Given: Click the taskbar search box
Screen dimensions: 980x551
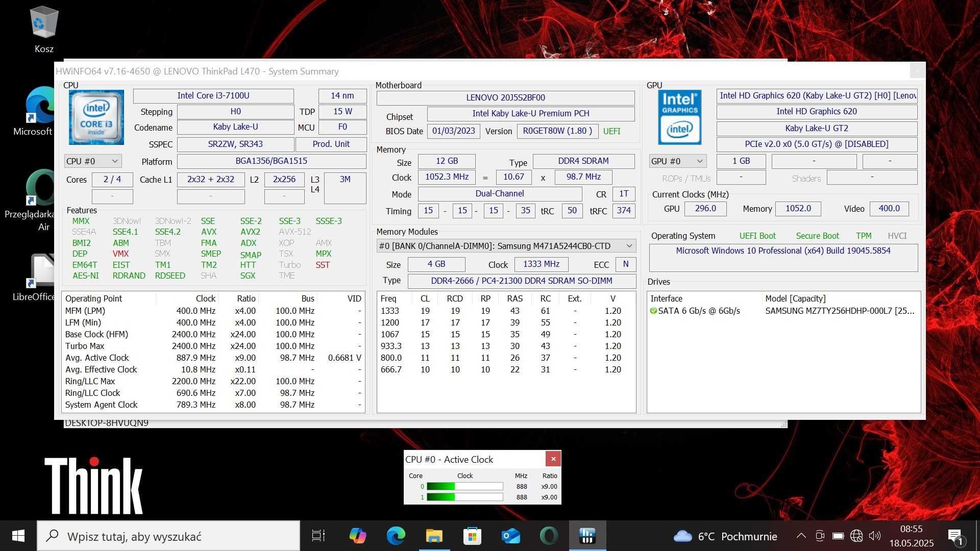Looking at the screenshot, I should coord(168,536).
